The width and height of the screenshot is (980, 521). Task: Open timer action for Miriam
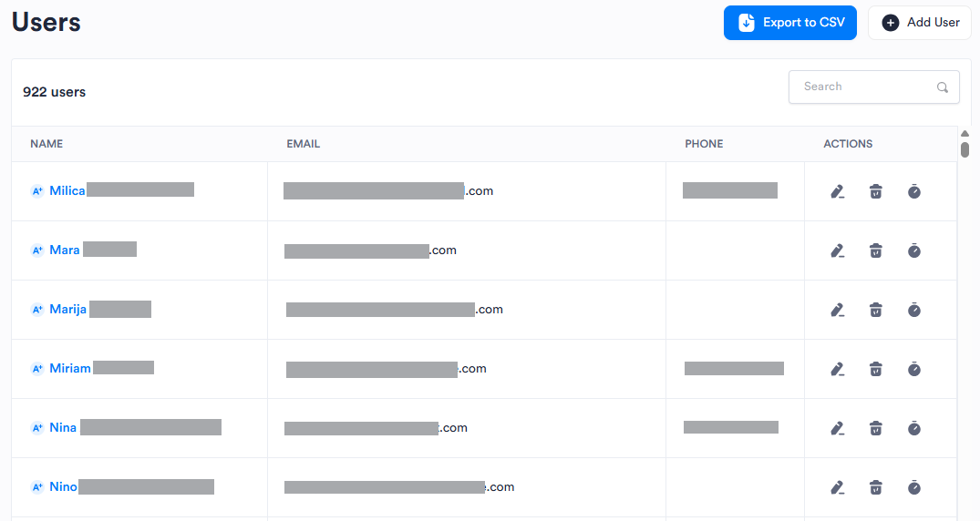coord(913,369)
